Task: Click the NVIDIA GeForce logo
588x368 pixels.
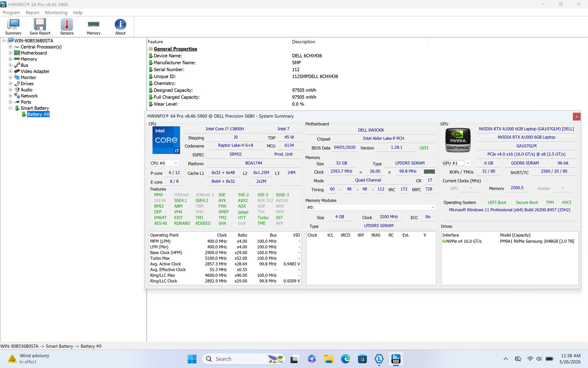Action: coord(458,140)
